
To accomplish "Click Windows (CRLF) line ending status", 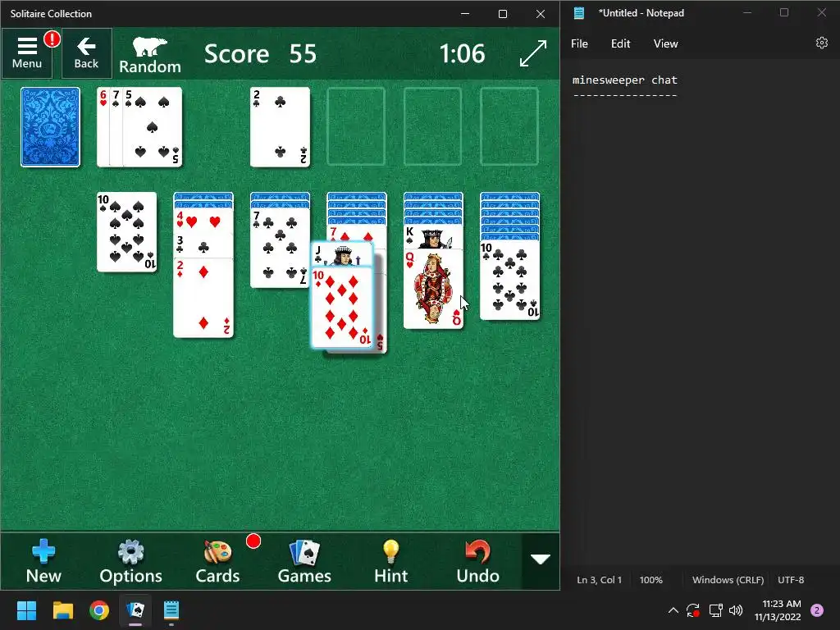I will 728,580.
